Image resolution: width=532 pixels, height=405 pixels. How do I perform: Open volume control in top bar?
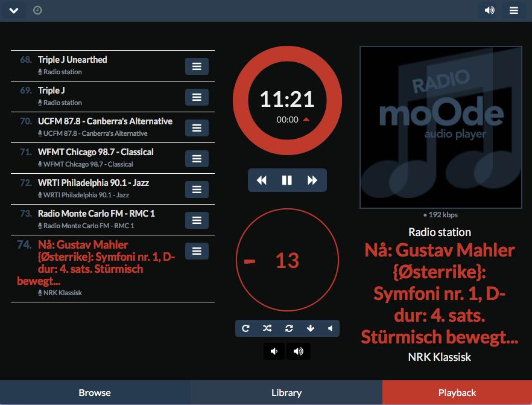pyautogui.click(x=489, y=10)
